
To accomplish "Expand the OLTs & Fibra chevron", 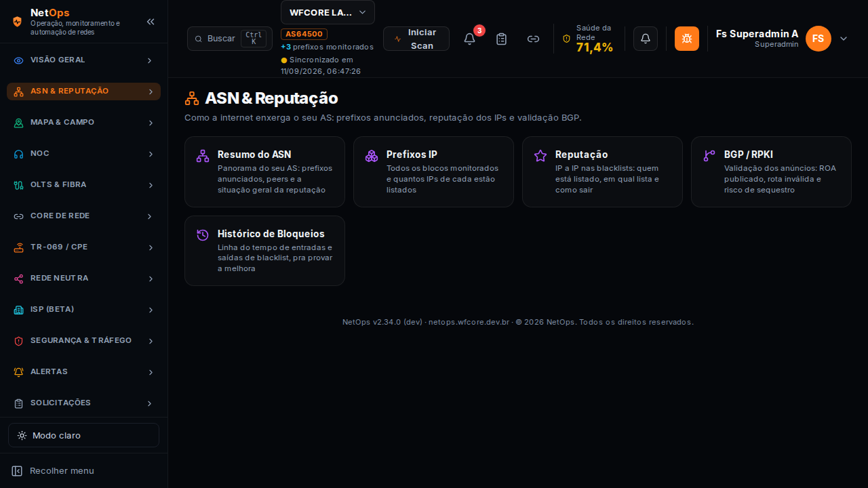I will (x=150, y=185).
